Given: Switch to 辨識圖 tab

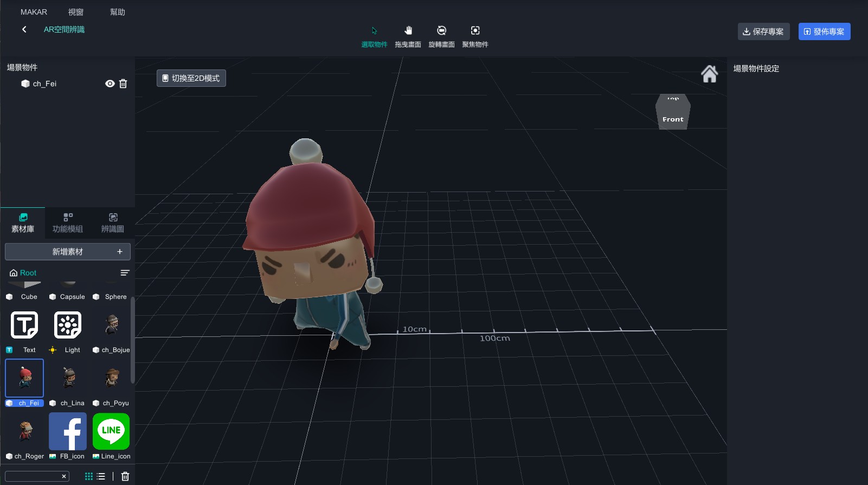Looking at the screenshot, I should click(x=113, y=223).
